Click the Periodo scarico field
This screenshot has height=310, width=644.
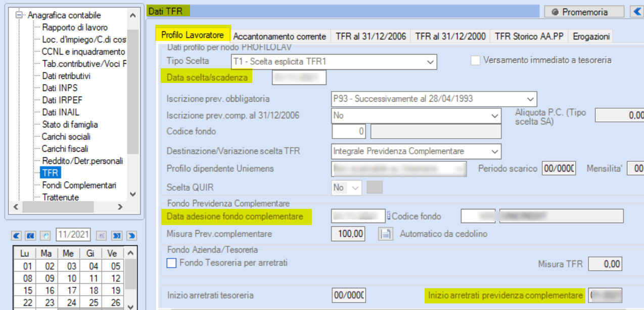[x=559, y=168]
